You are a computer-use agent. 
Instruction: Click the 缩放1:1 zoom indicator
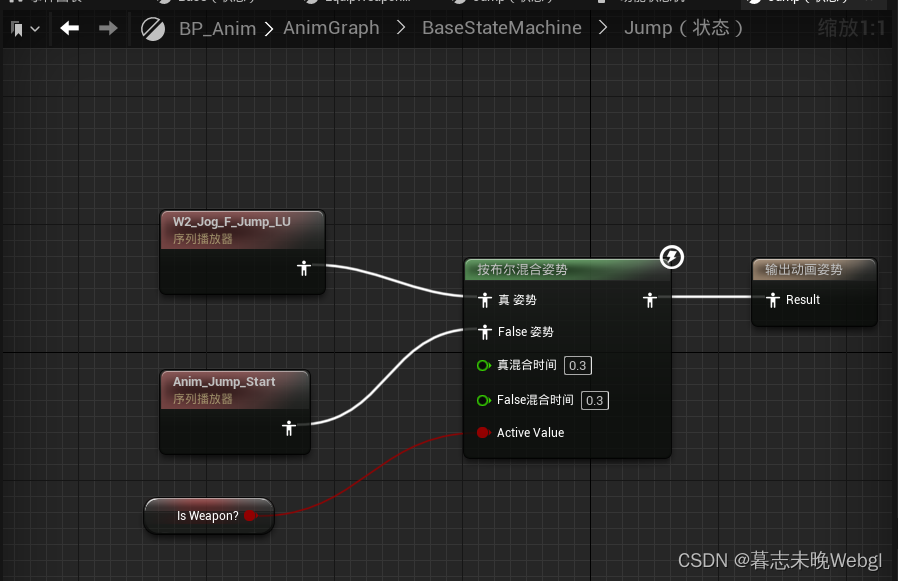click(851, 28)
